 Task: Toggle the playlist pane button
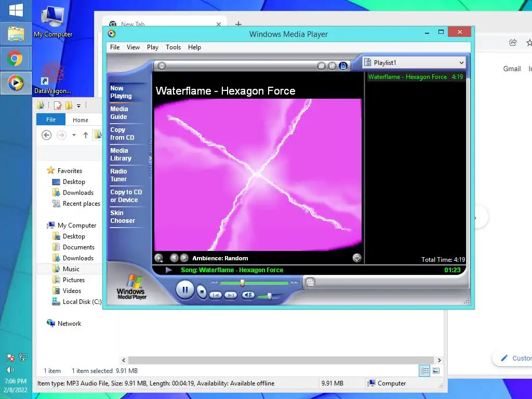point(343,66)
